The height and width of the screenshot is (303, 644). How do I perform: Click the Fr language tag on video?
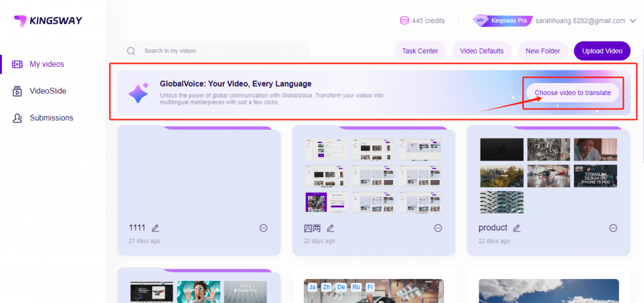point(370,287)
